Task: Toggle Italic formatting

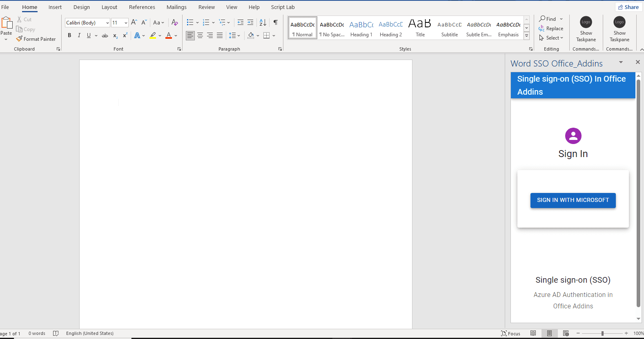Action: [x=79, y=35]
